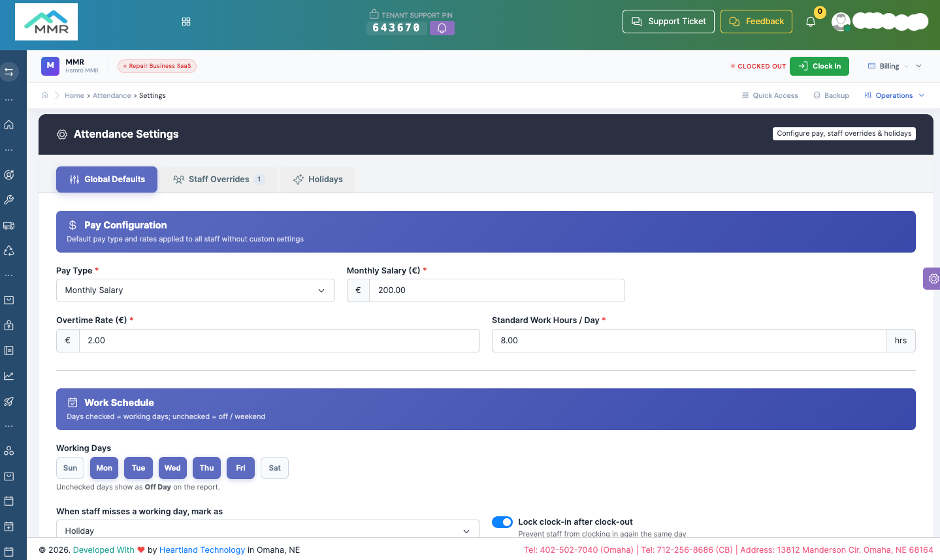Open the wrench repairs icon in the sidebar
The width and height of the screenshot is (940, 560).
tap(9, 200)
